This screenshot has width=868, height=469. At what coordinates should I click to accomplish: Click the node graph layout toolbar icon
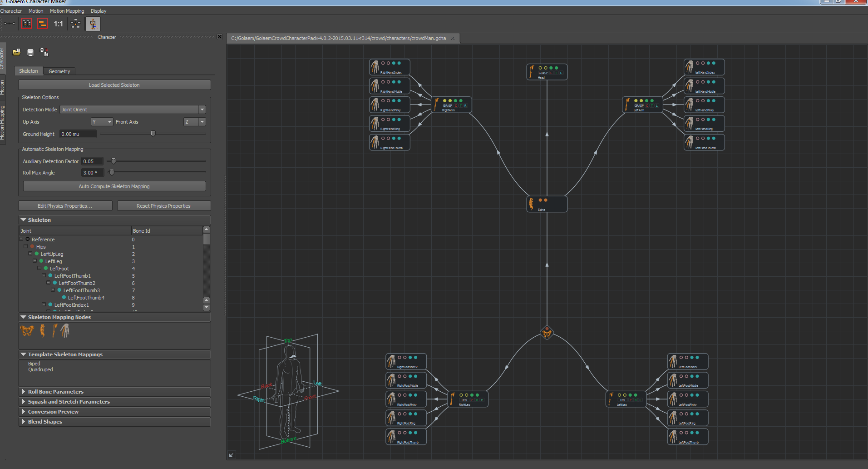coord(76,24)
